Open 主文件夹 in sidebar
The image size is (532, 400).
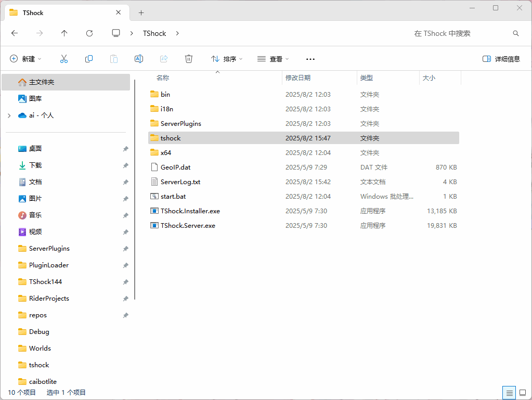[66, 82]
